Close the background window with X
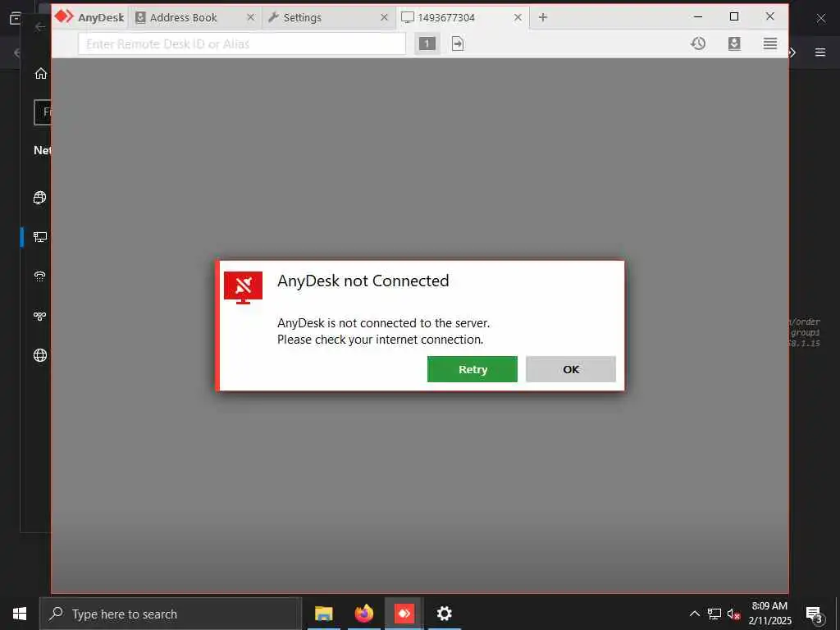This screenshot has width=840, height=630. (x=820, y=18)
